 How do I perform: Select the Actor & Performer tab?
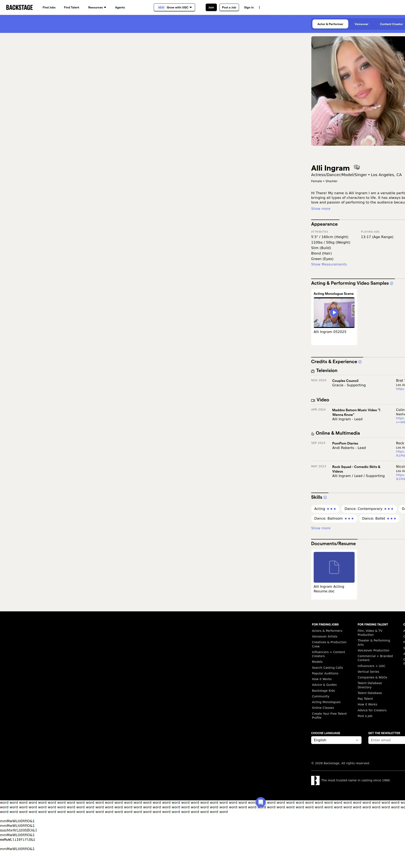point(330,24)
